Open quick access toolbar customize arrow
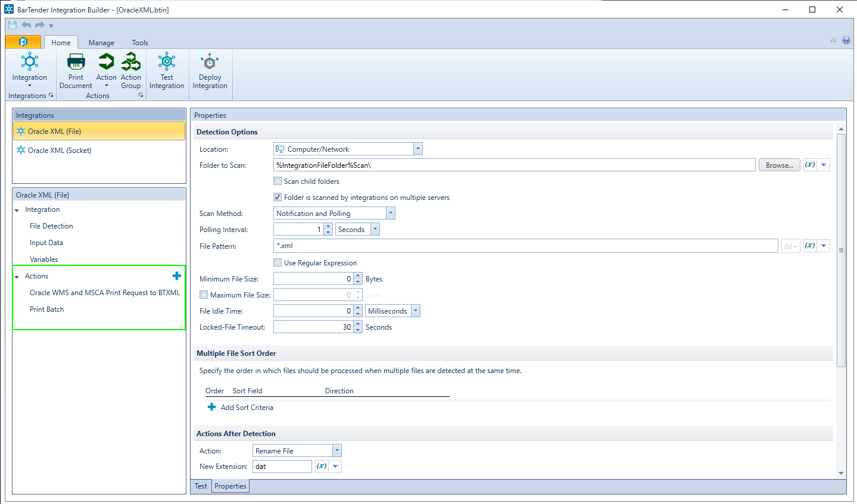857x504 pixels. point(51,26)
